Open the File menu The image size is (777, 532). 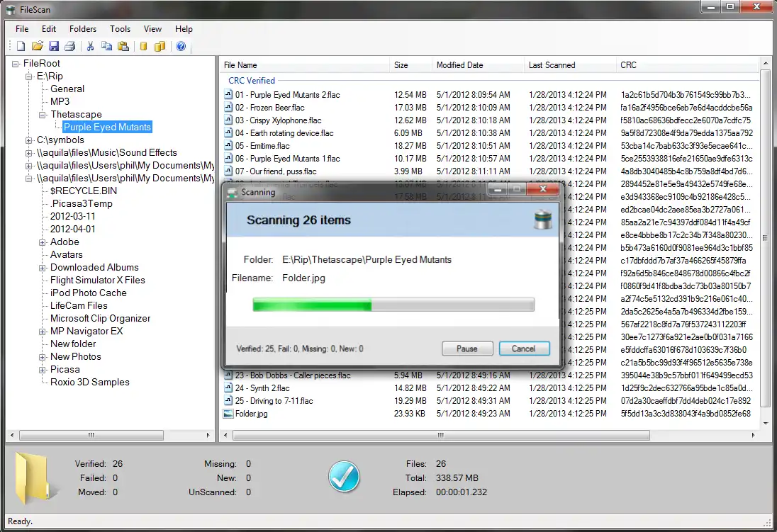coord(22,29)
